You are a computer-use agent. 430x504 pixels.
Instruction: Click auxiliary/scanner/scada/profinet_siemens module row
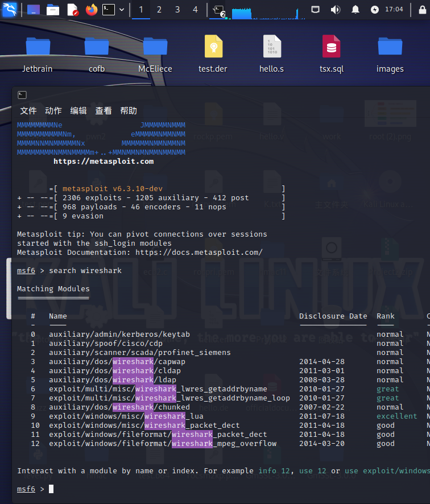pyautogui.click(x=140, y=353)
